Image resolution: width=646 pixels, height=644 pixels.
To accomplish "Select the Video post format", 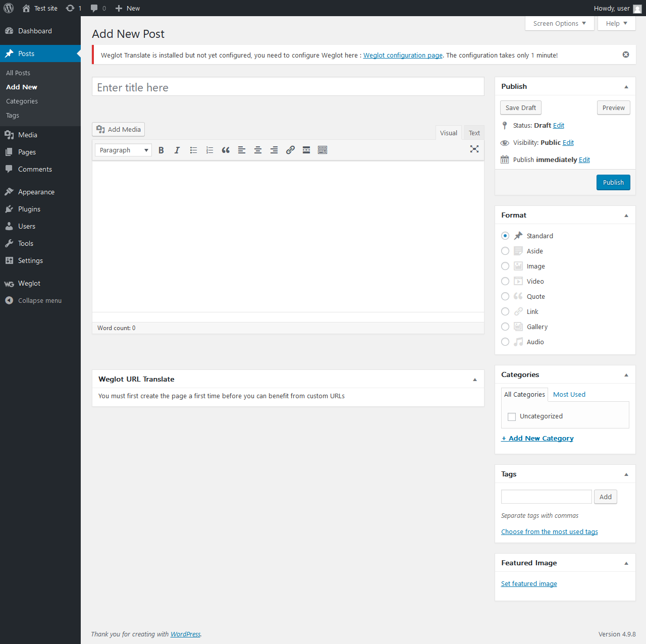I will (x=505, y=281).
